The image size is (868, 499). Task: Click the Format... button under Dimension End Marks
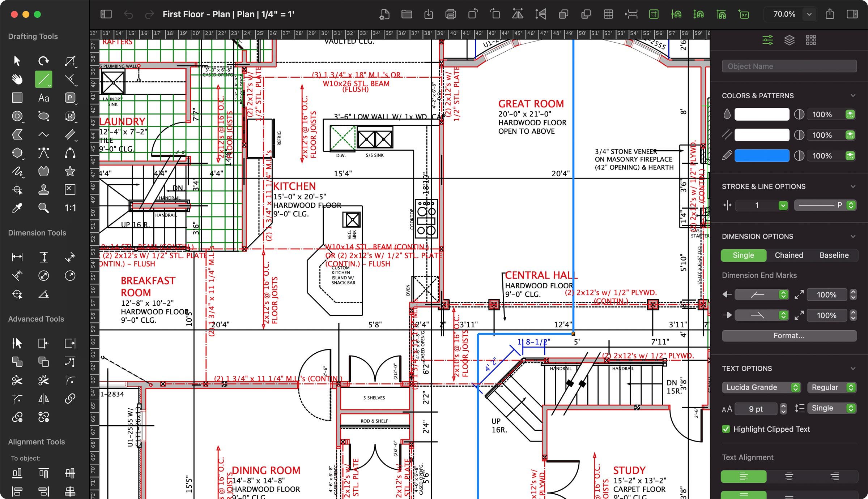coord(789,335)
